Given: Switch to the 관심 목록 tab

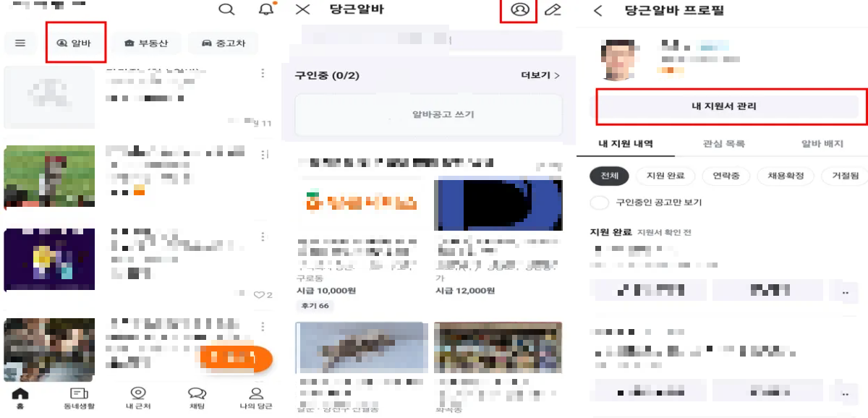Looking at the screenshot, I should coord(724,144).
